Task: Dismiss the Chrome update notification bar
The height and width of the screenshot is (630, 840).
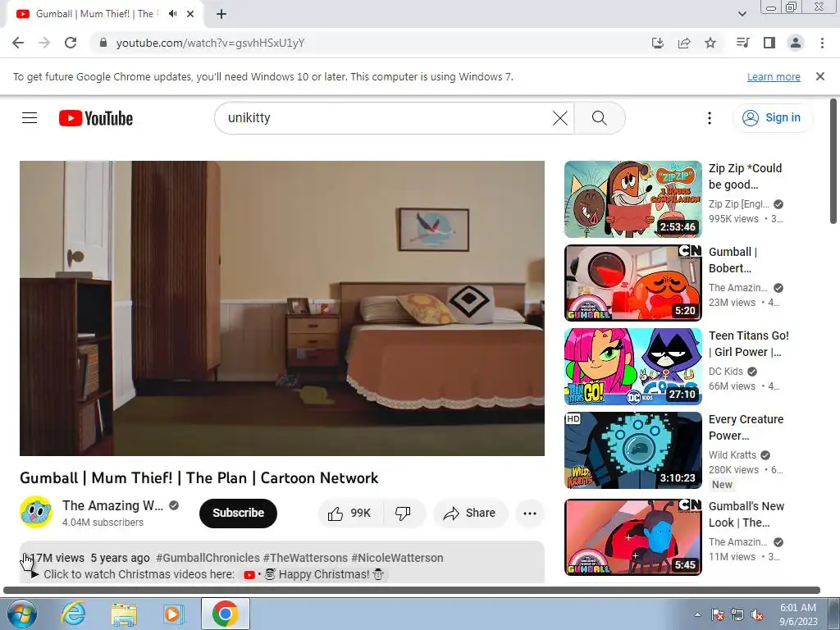Action: [x=819, y=76]
